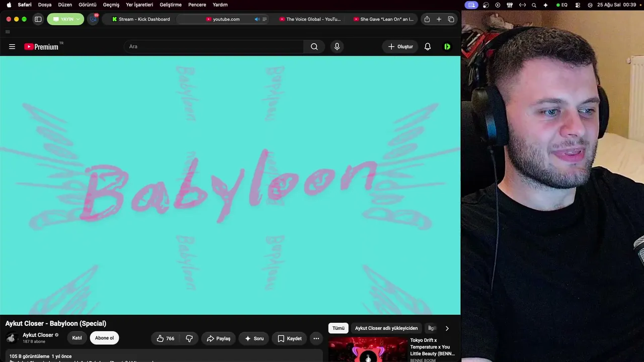Click the search magnifier button on YouTube
This screenshot has width=644, height=362.
pos(314,47)
